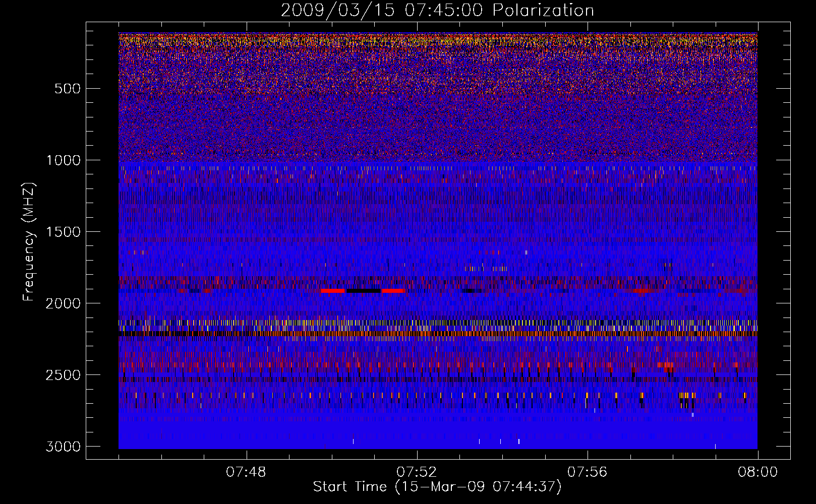Click the 07:48 time tick label
816x504 pixels.
pyautogui.click(x=246, y=472)
